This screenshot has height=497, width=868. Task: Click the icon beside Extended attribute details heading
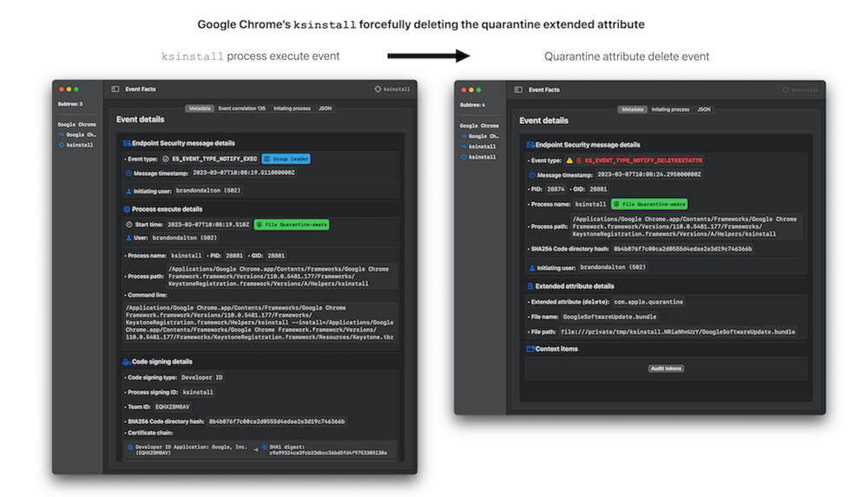pos(530,287)
